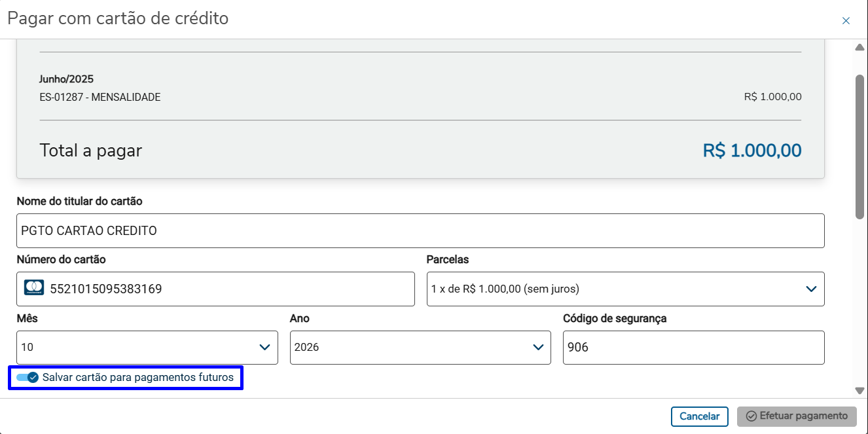This screenshot has height=434, width=868.
Task: Click the Mastercard brand icon
Action: click(34, 288)
